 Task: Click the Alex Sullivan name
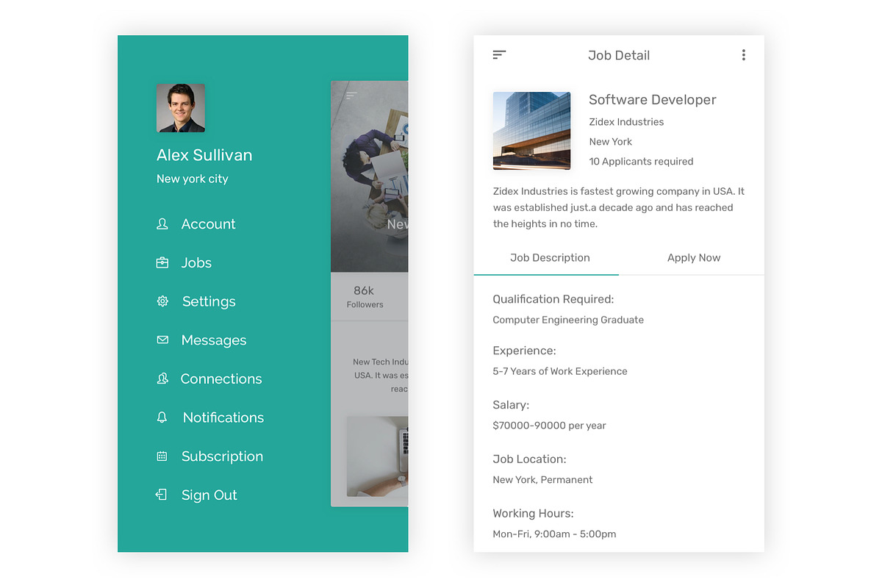point(204,155)
